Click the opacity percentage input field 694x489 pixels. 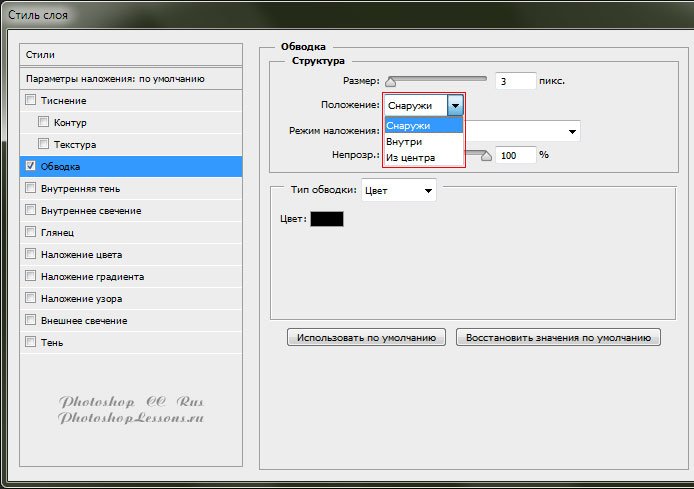click(x=515, y=155)
